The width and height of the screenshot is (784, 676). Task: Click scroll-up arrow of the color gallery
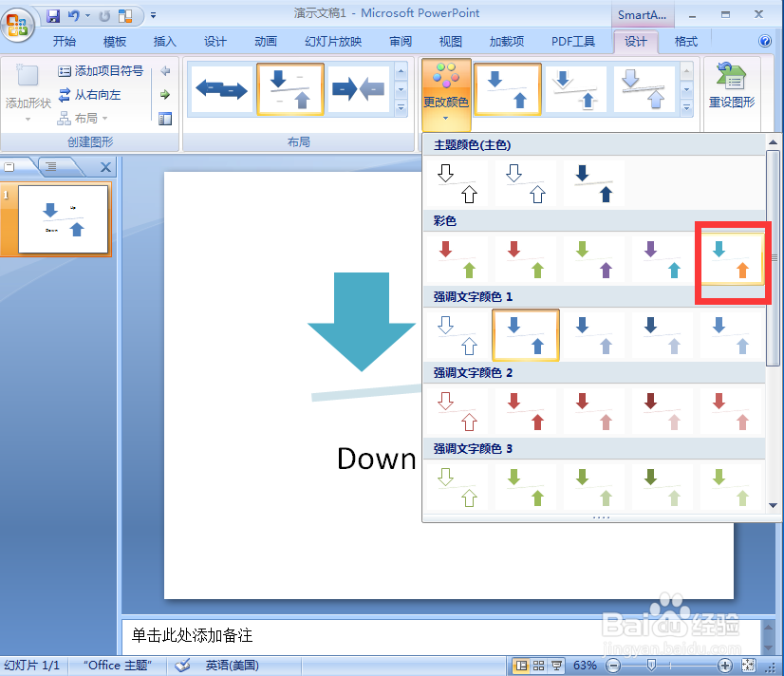coord(773,142)
